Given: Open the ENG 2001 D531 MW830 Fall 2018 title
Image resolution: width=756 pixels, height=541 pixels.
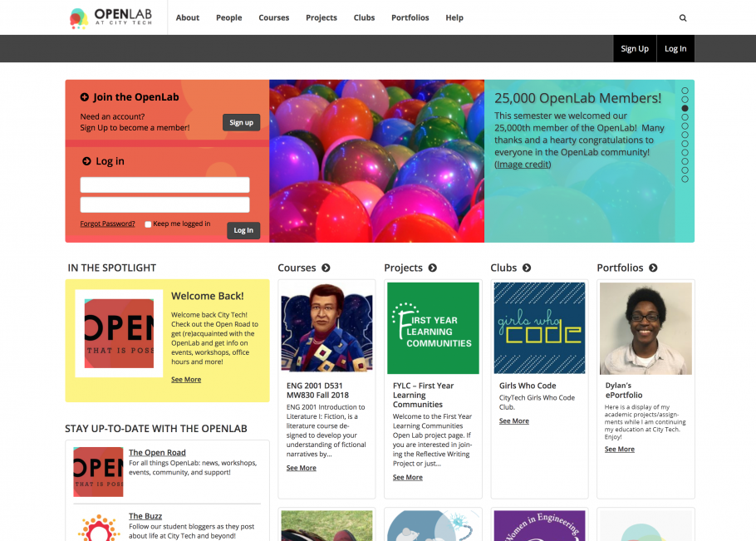Looking at the screenshot, I should [317, 390].
